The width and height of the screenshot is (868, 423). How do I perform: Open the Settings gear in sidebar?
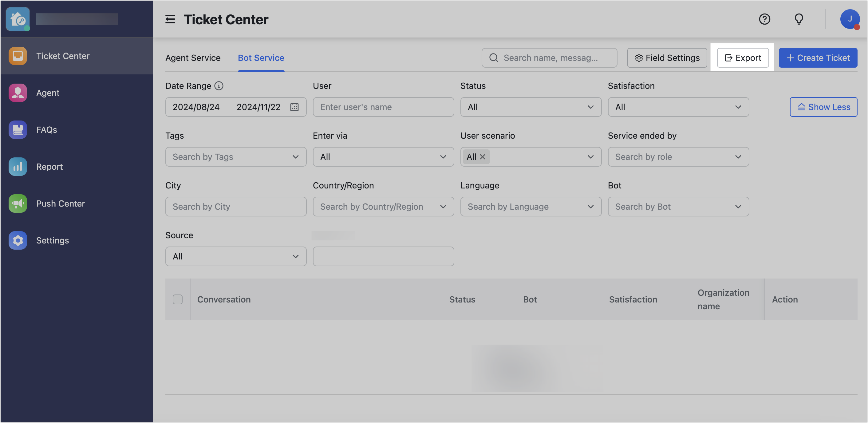(18, 240)
